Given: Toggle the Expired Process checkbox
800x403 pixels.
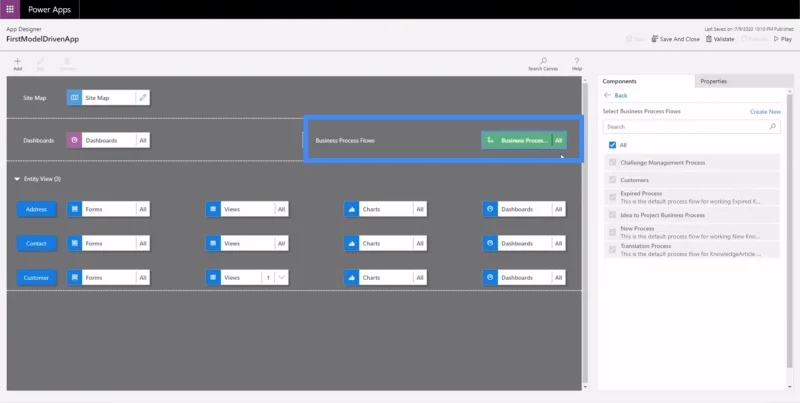Looking at the screenshot, I should pyautogui.click(x=612, y=197).
